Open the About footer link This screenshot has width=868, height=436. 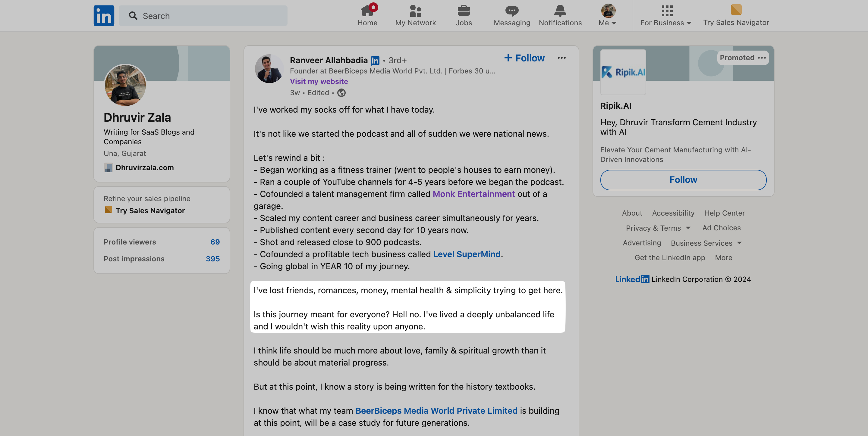pyautogui.click(x=632, y=213)
